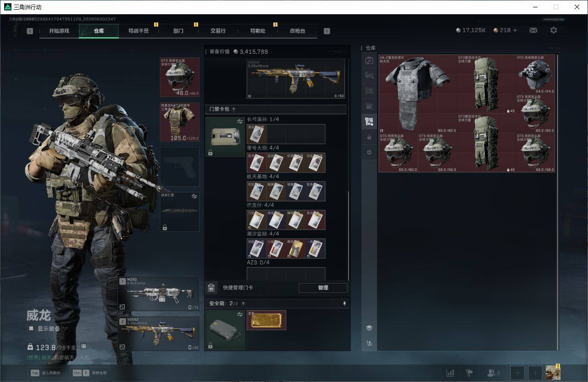
Task: Select the weapons storage filter icon
Action: coord(369,75)
